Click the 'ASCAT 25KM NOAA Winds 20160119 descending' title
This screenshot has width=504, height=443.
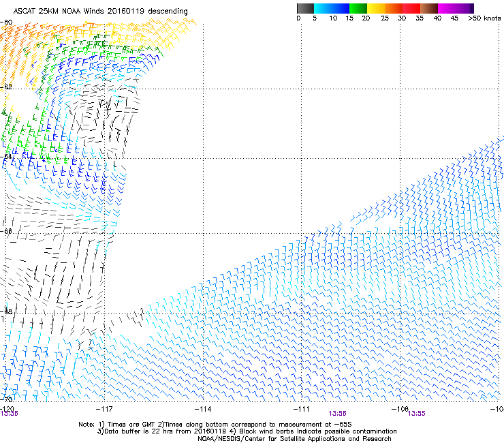click(x=100, y=11)
